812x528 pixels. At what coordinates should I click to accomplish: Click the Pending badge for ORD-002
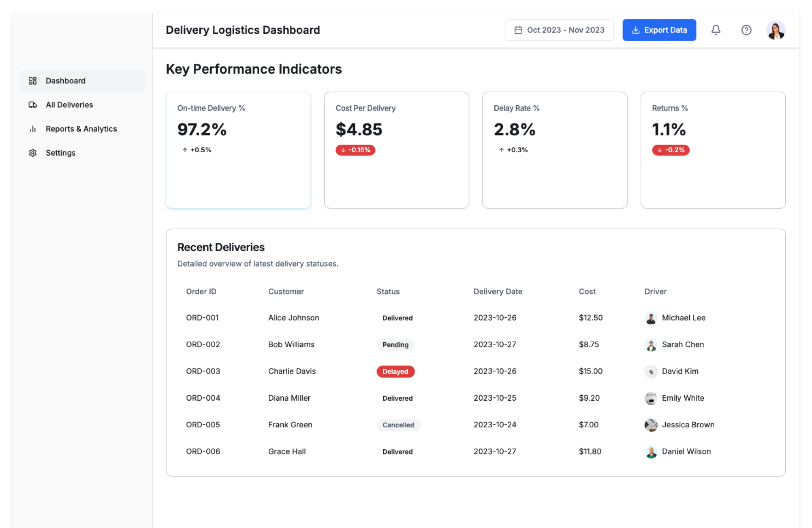(x=395, y=345)
